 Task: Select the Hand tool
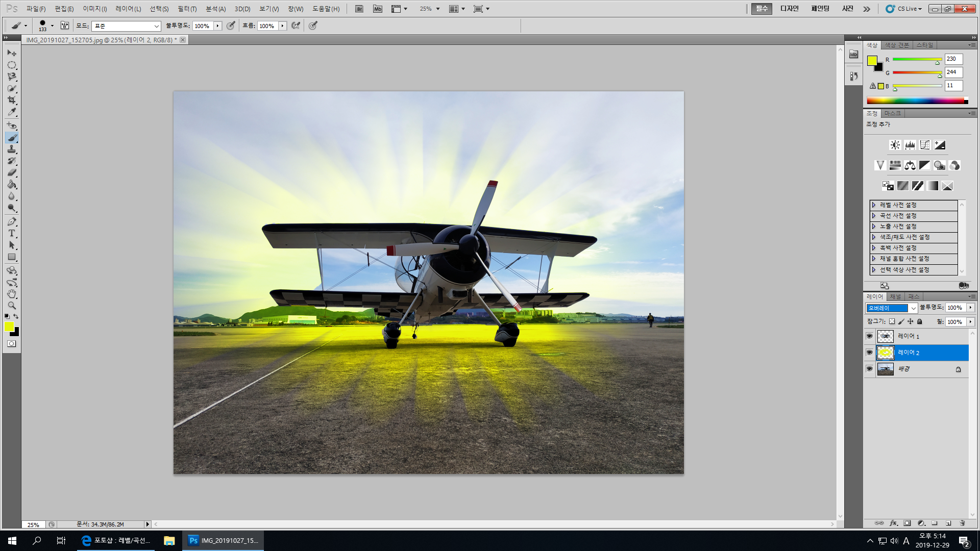tap(11, 294)
